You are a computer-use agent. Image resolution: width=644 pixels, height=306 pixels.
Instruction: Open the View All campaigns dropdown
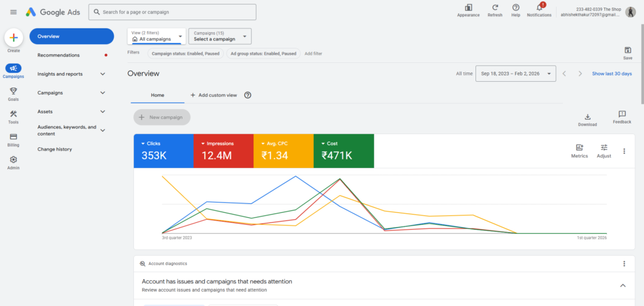click(x=157, y=37)
